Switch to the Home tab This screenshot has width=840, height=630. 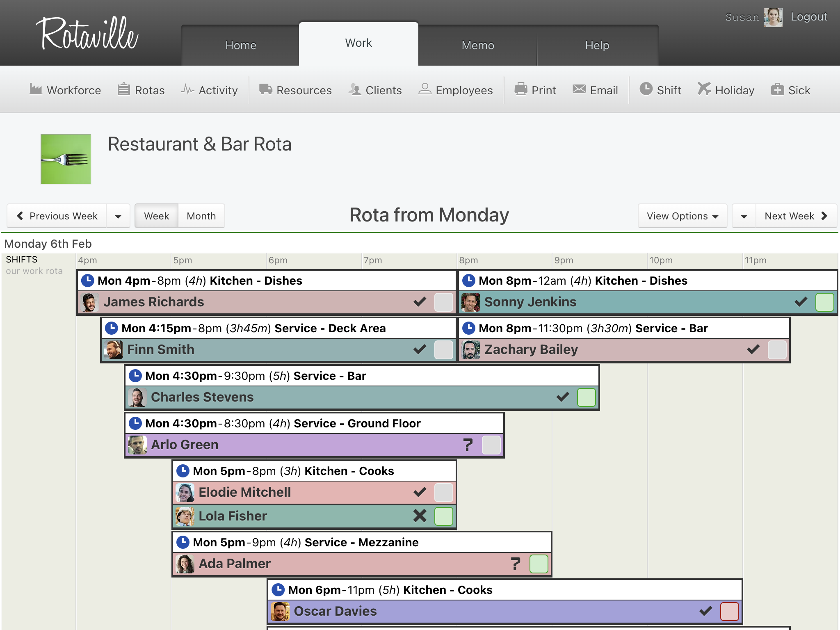pos(240,45)
